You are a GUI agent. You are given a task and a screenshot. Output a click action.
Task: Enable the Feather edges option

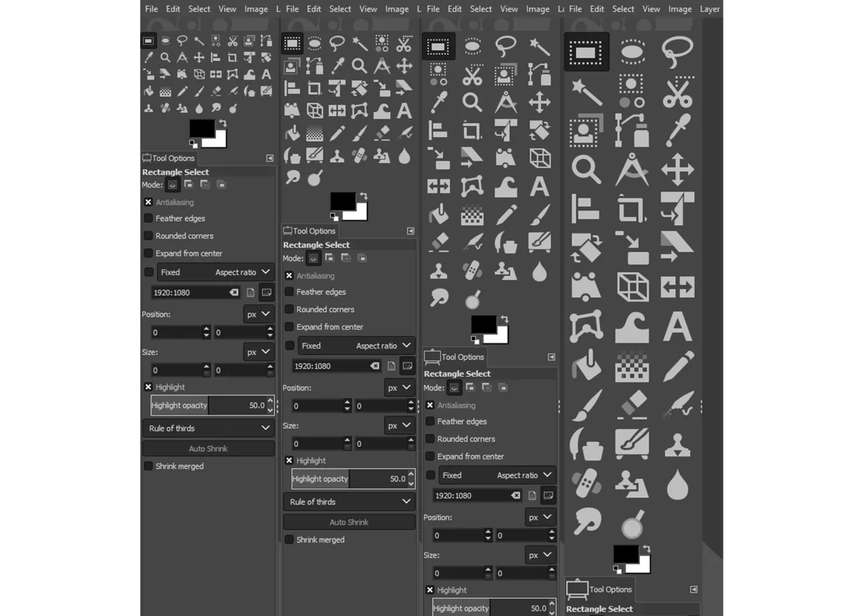tap(148, 218)
